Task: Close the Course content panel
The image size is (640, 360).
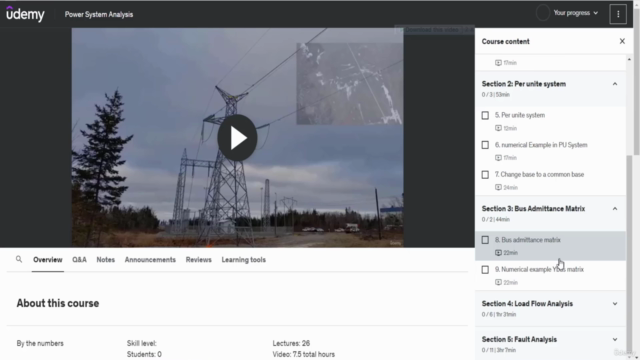Action: (x=622, y=41)
